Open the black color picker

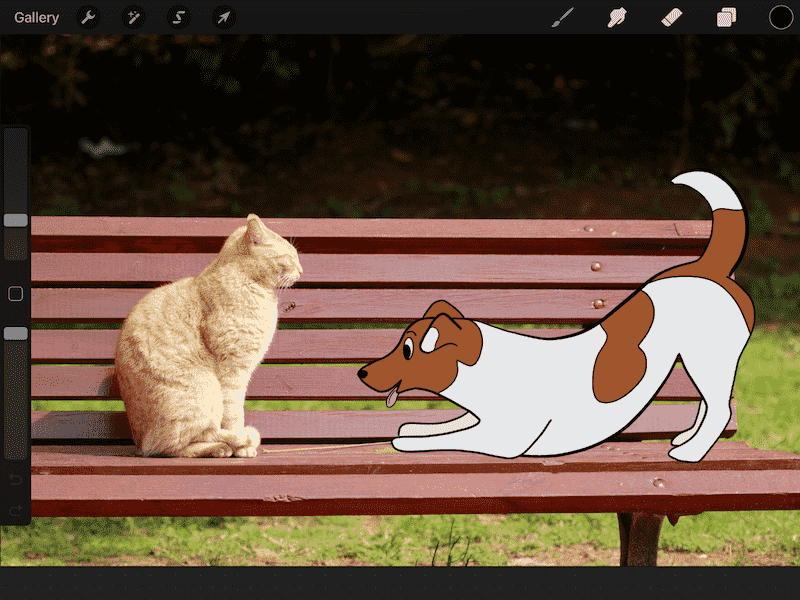point(781,17)
